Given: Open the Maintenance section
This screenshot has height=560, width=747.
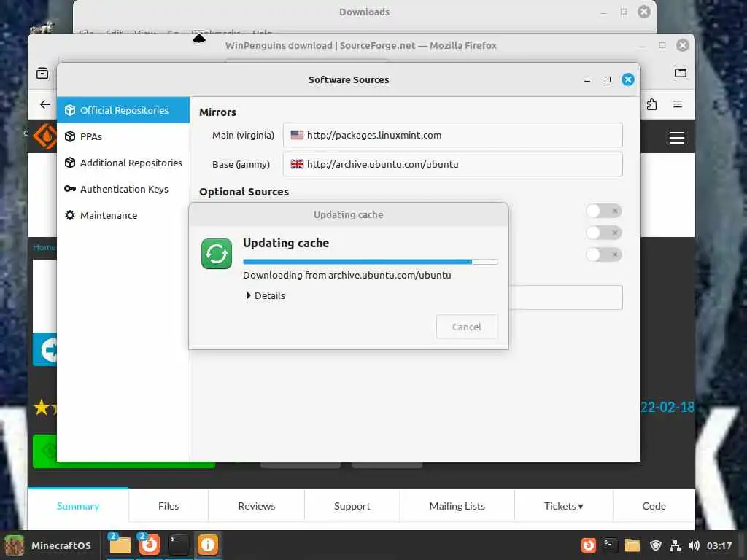Looking at the screenshot, I should click(x=123, y=215).
